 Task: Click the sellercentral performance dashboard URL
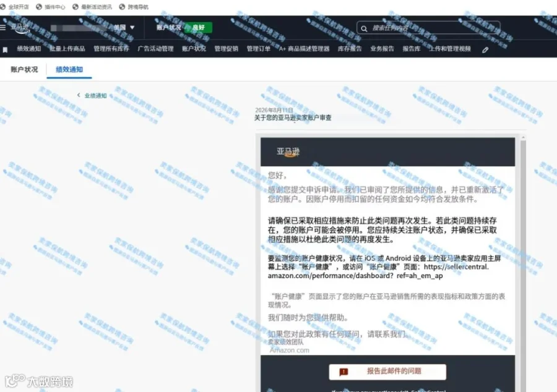click(378, 271)
